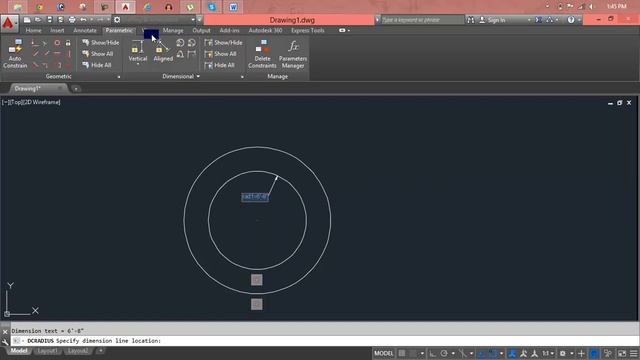640x360 pixels.
Task: Select the Aligned dimensional constraint tool
Action: pyautogui.click(x=163, y=51)
